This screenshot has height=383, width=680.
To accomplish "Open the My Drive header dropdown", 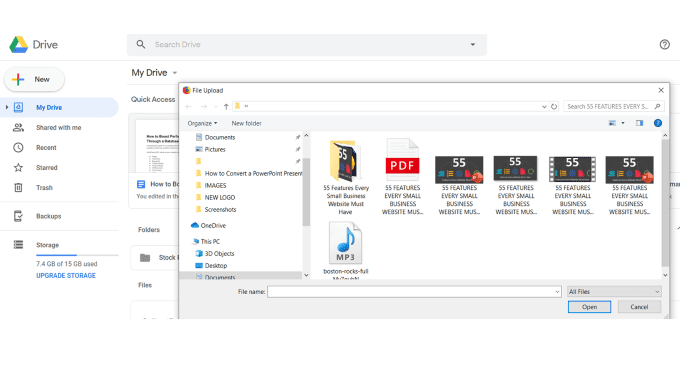I will point(175,73).
